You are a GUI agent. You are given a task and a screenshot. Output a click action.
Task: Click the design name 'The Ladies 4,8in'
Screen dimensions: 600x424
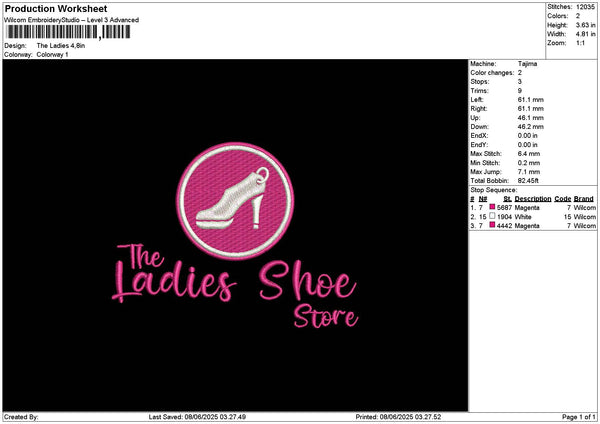click(x=61, y=46)
